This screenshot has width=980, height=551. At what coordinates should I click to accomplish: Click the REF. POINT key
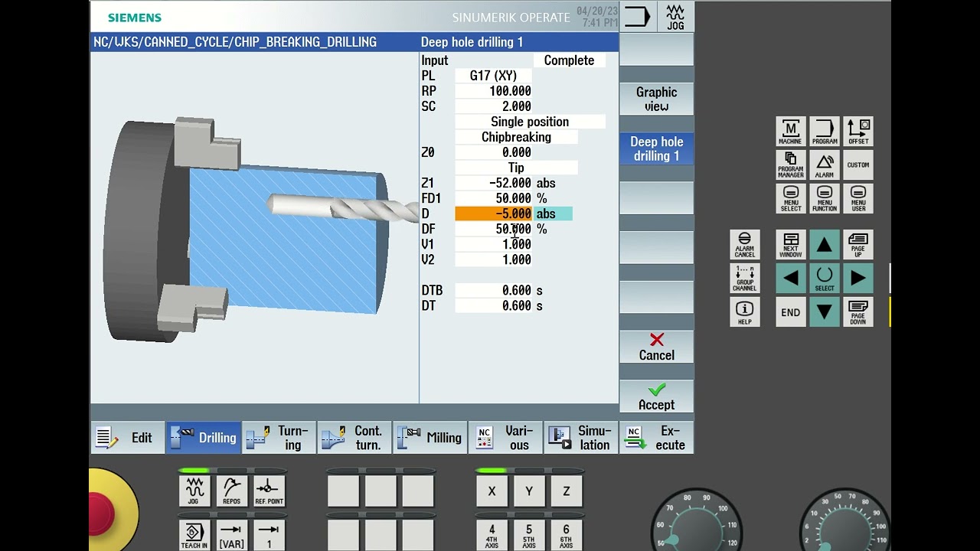click(x=269, y=491)
